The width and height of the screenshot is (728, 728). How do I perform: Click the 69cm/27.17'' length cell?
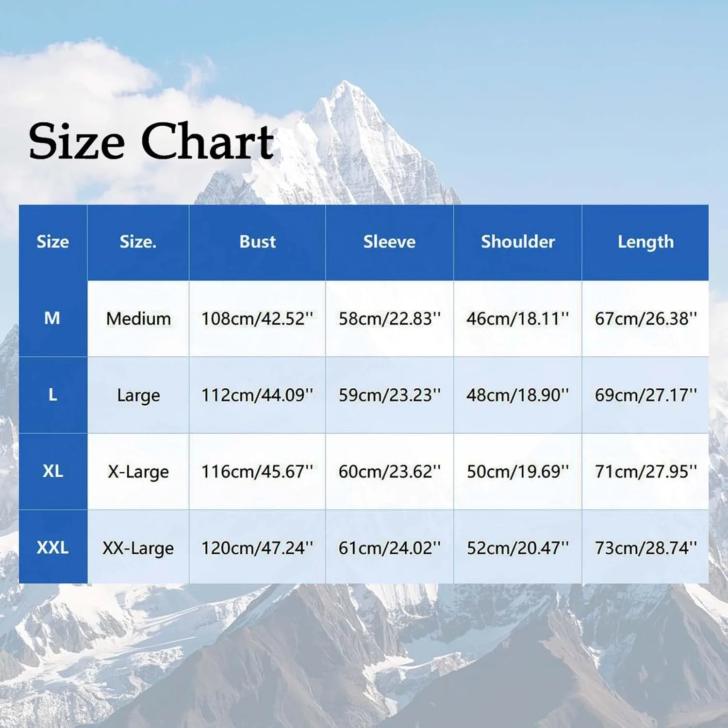tap(645, 395)
